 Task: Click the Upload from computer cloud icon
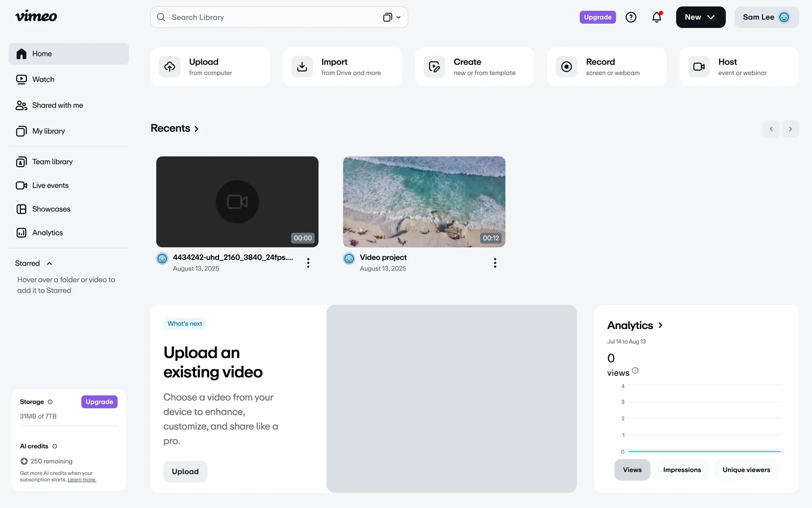170,67
